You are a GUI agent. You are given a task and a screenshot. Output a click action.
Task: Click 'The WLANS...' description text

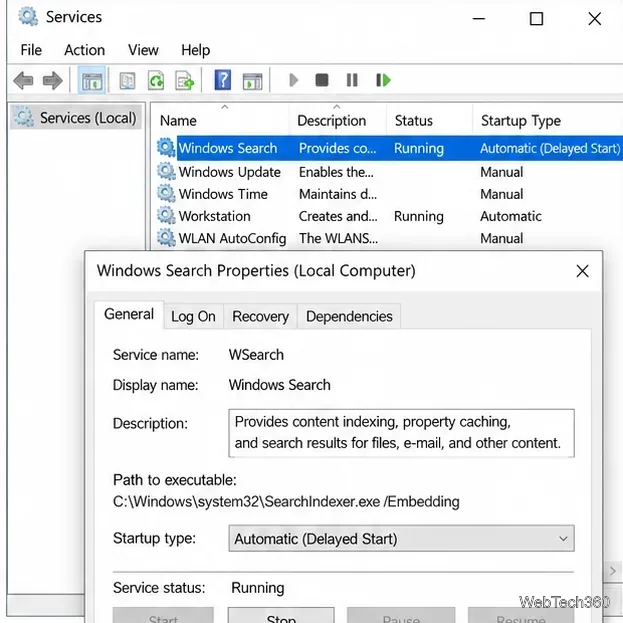pyautogui.click(x=338, y=238)
